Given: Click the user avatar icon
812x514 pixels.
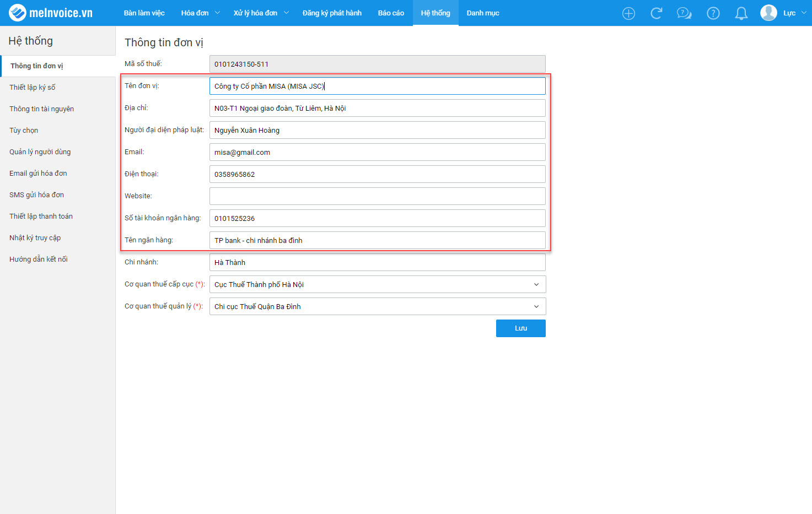Looking at the screenshot, I should (x=768, y=13).
